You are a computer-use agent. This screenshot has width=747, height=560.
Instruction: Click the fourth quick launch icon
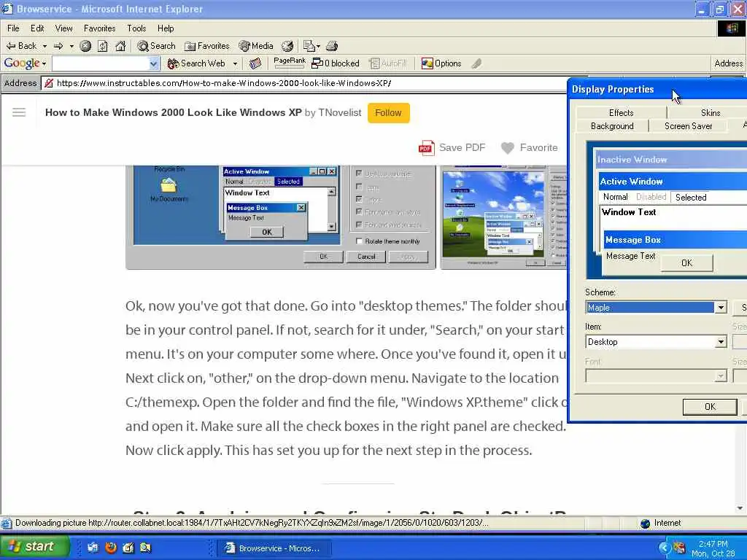click(x=146, y=548)
